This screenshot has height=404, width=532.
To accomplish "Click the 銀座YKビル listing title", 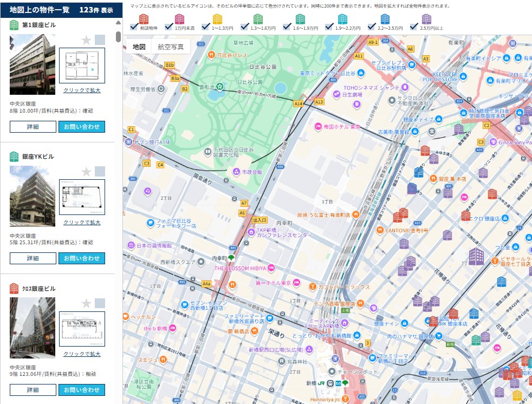I will [x=38, y=157].
